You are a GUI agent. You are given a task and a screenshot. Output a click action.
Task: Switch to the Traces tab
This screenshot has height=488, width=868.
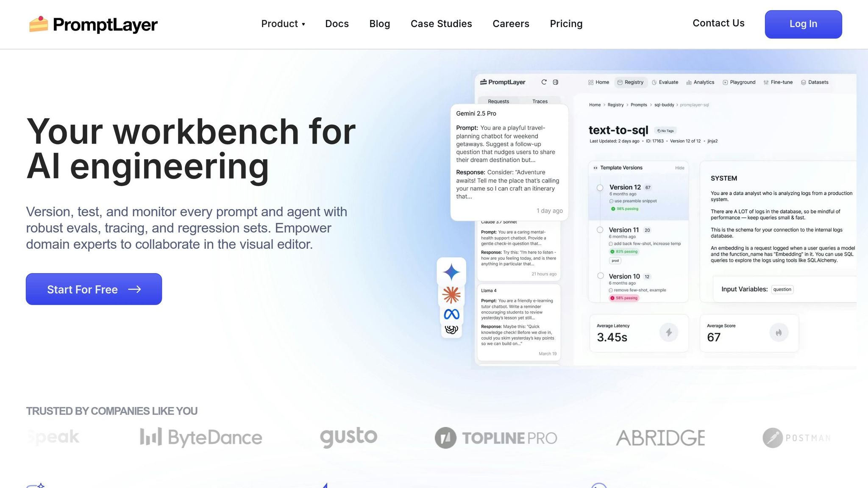(x=540, y=101)
